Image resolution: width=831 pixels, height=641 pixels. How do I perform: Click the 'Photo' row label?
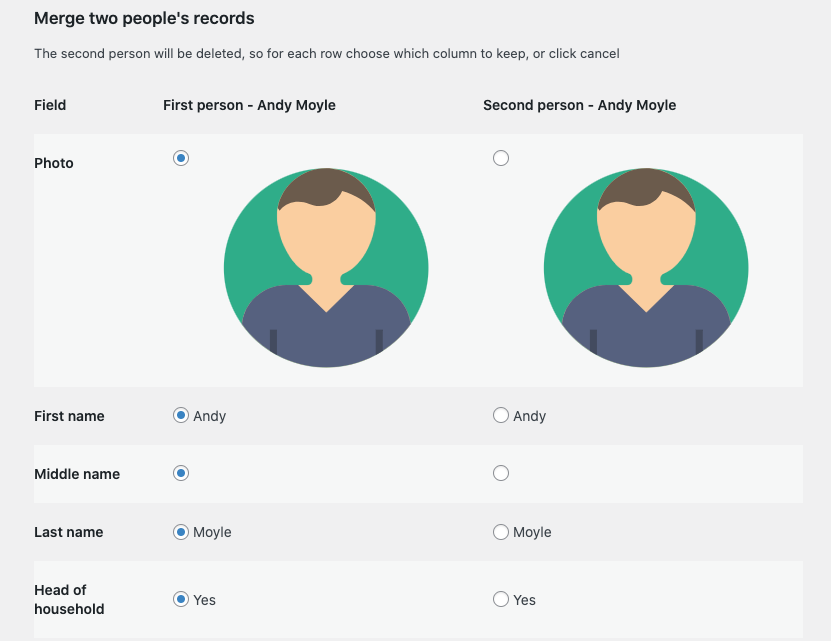pyautogui.click(x=54, y=163)
